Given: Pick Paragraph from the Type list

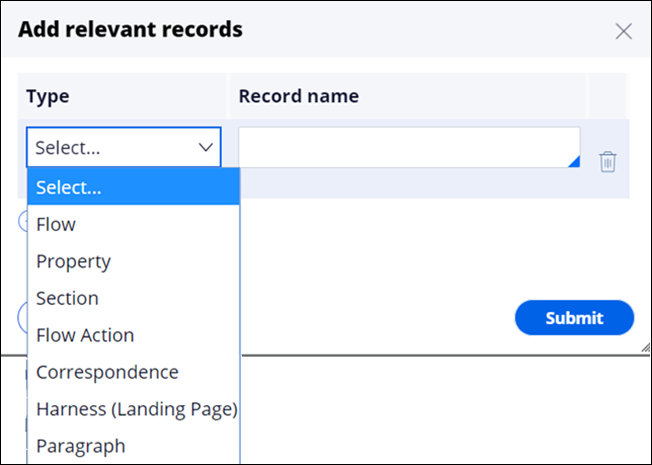Looking at the screenshot, I should click(81, 446).
